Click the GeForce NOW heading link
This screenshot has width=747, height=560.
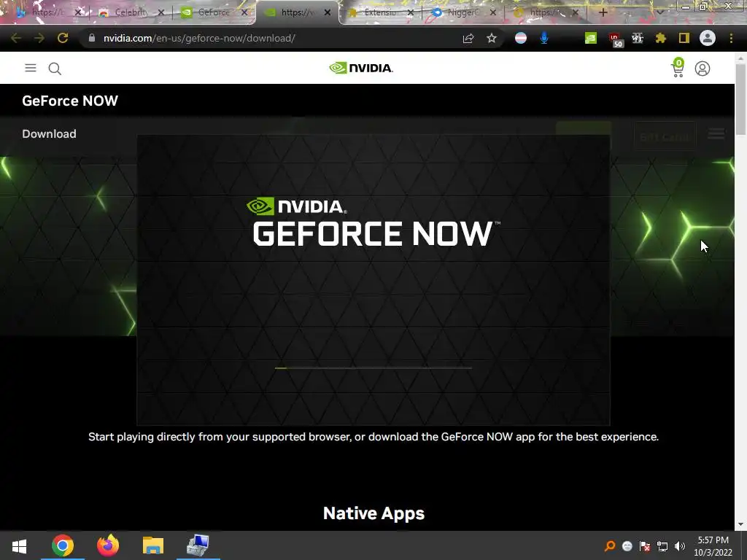(70, 101)
